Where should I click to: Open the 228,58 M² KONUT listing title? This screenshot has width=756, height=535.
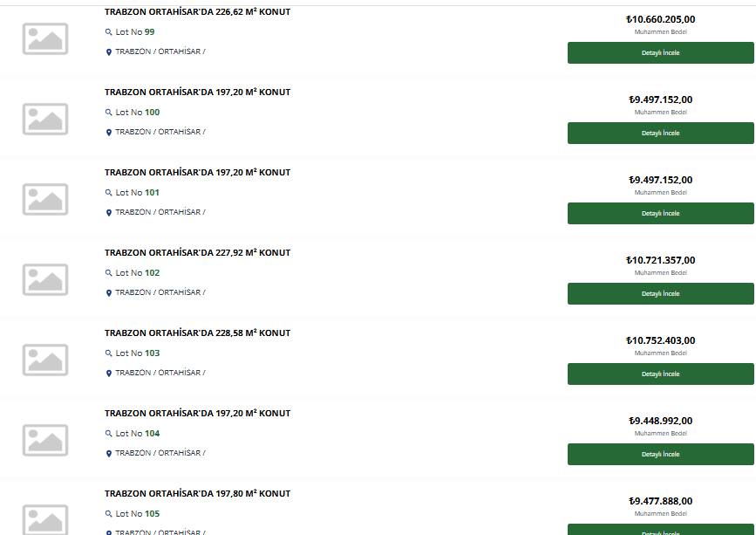point(198,333)
